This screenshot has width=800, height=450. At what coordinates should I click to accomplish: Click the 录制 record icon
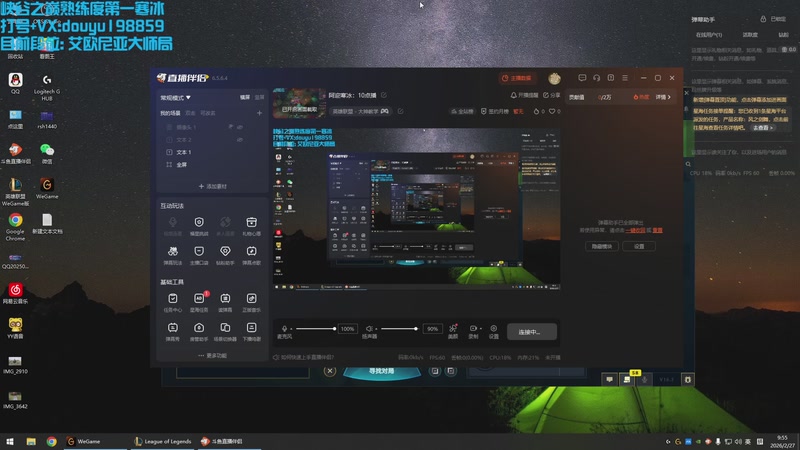tap(473, 329)
